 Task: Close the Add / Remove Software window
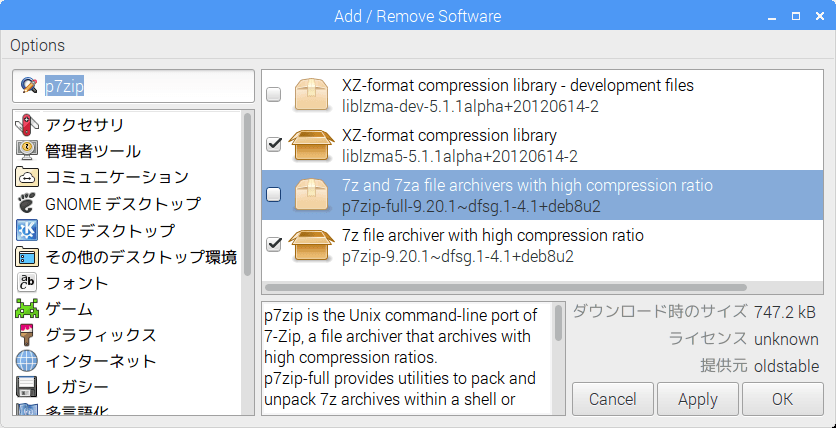[820, 16]
